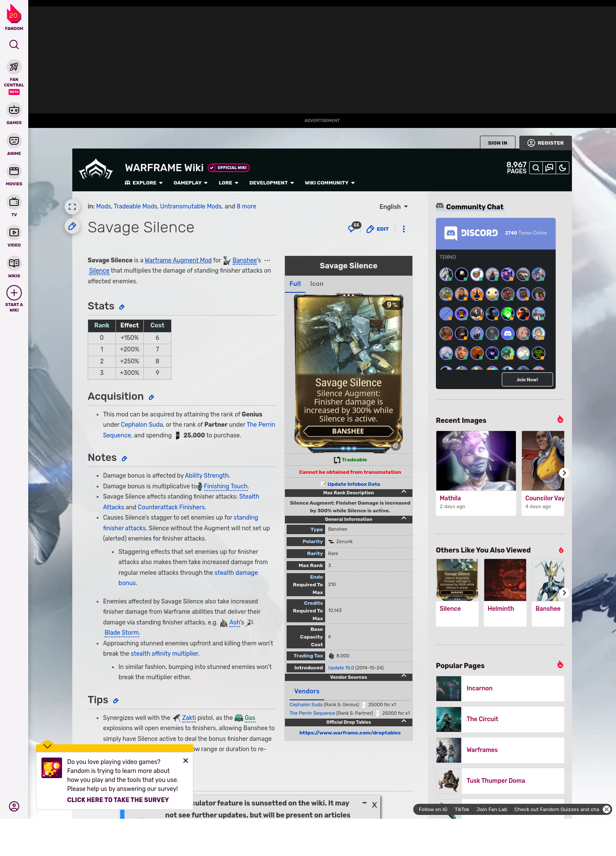Open the Ability Strength link
Screen dimensions: 616x856
tap(207, 476)
